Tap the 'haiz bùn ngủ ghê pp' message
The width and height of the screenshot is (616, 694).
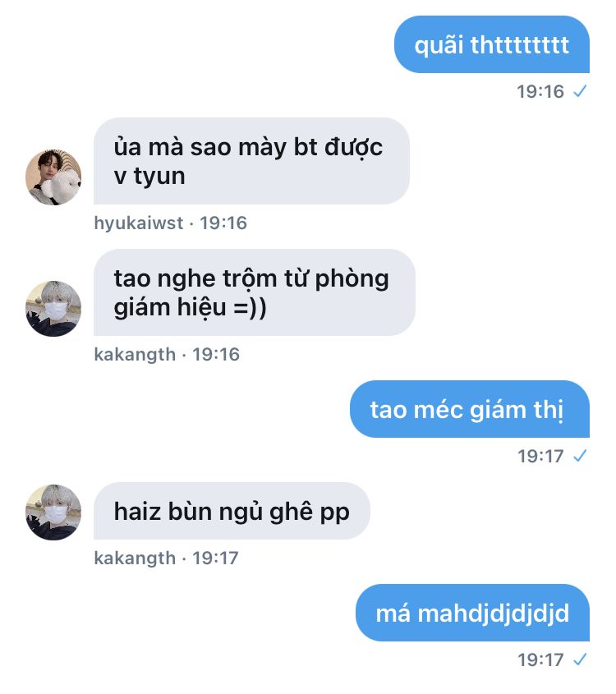point(232,511)
